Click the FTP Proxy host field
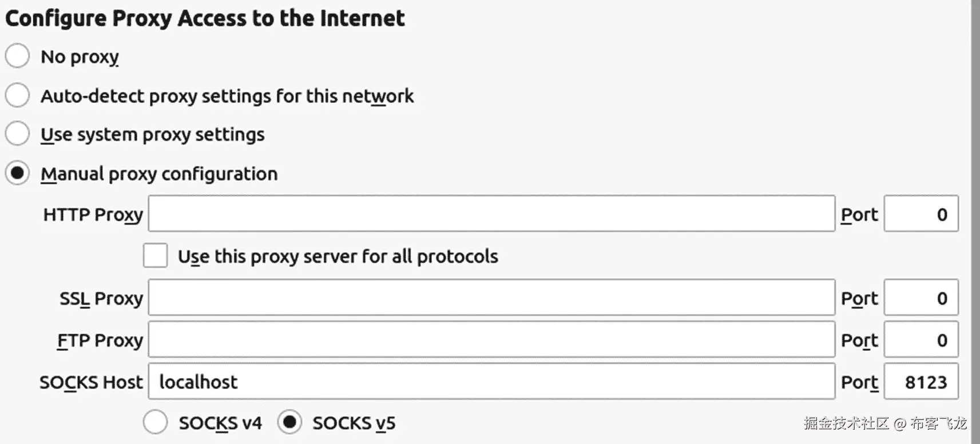Screen dimensions: 980x444 (x=491, y=340)
